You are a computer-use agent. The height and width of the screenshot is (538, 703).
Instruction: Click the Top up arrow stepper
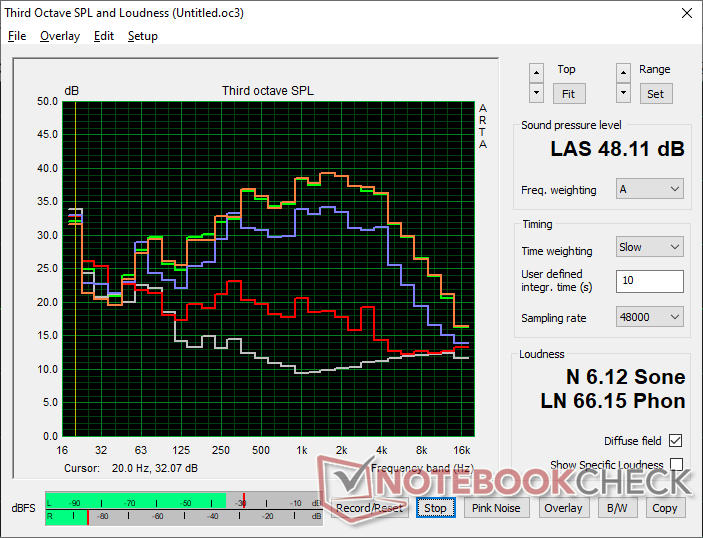(537, 73)
